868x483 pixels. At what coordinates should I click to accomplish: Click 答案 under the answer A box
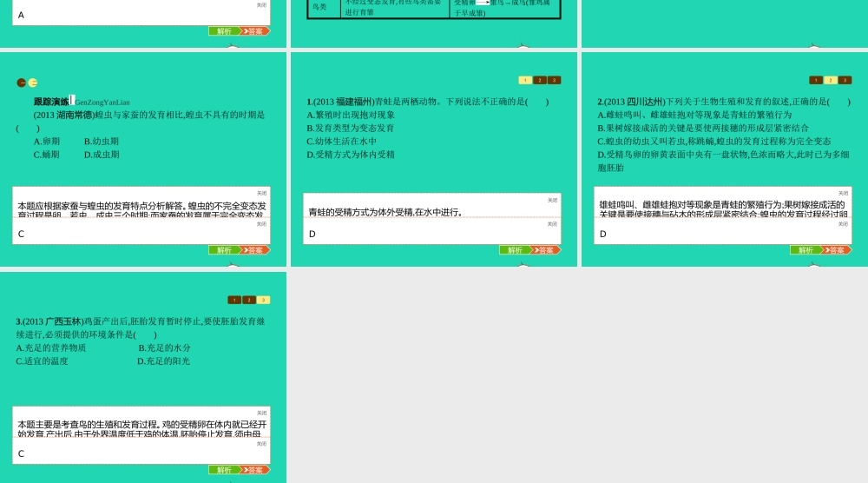255,31
